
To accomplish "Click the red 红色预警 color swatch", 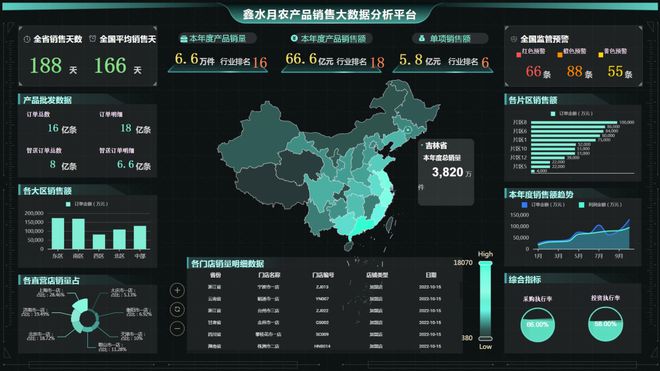I will [x=519, y=55].
